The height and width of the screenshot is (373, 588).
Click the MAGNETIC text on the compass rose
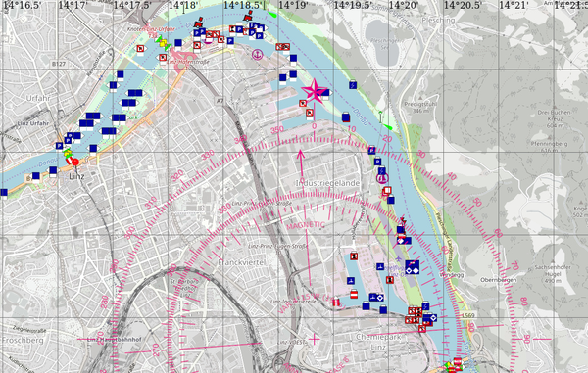coord(306,225)
